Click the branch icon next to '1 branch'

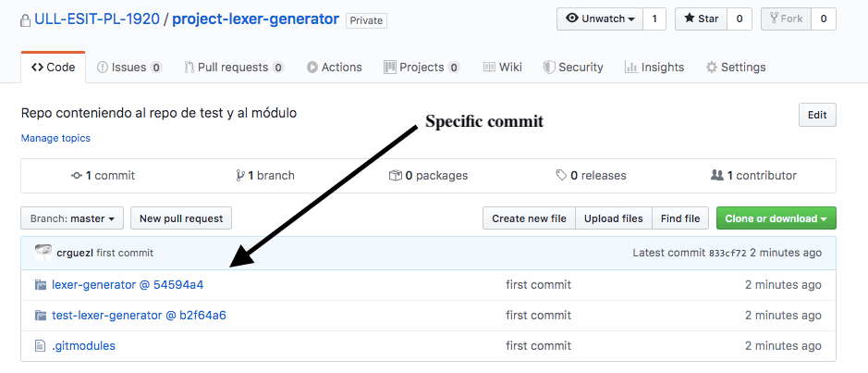[x=239, y=176]
